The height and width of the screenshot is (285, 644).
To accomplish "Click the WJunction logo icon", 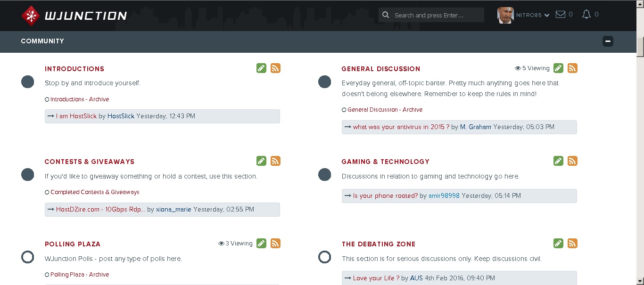I will coord(30,16).
